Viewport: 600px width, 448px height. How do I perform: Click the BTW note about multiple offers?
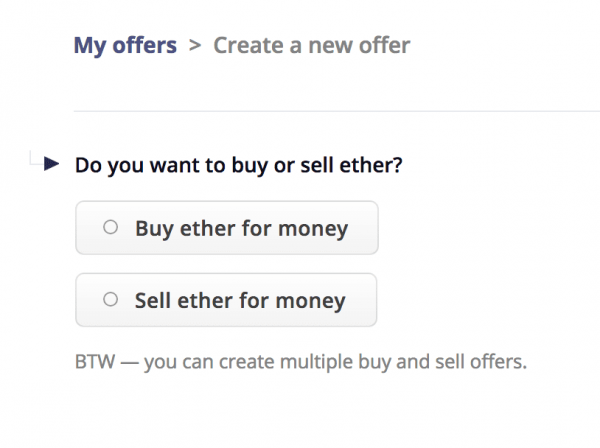click(x=300, y=360)
